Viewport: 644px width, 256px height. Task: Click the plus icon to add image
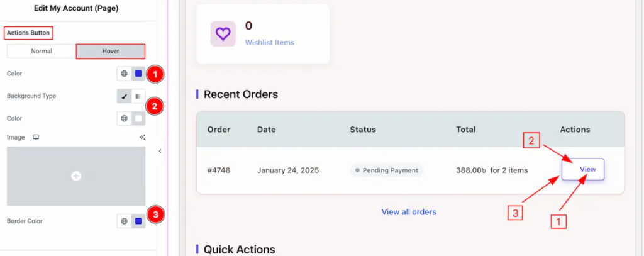[x=76, y=176]
